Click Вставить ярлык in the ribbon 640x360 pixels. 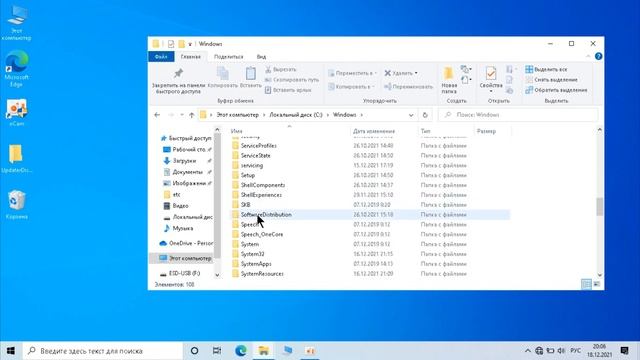[288, 90]
